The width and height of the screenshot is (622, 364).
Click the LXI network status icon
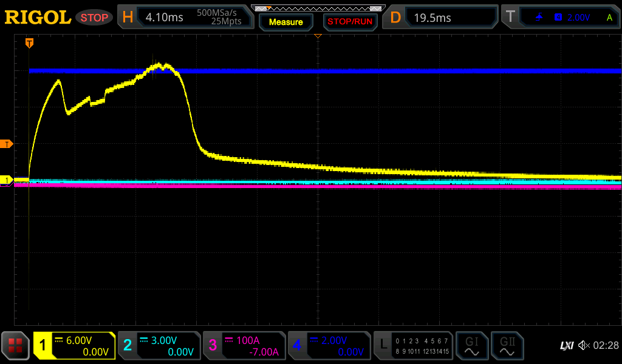pyautogui.click(x=566, y=346)
